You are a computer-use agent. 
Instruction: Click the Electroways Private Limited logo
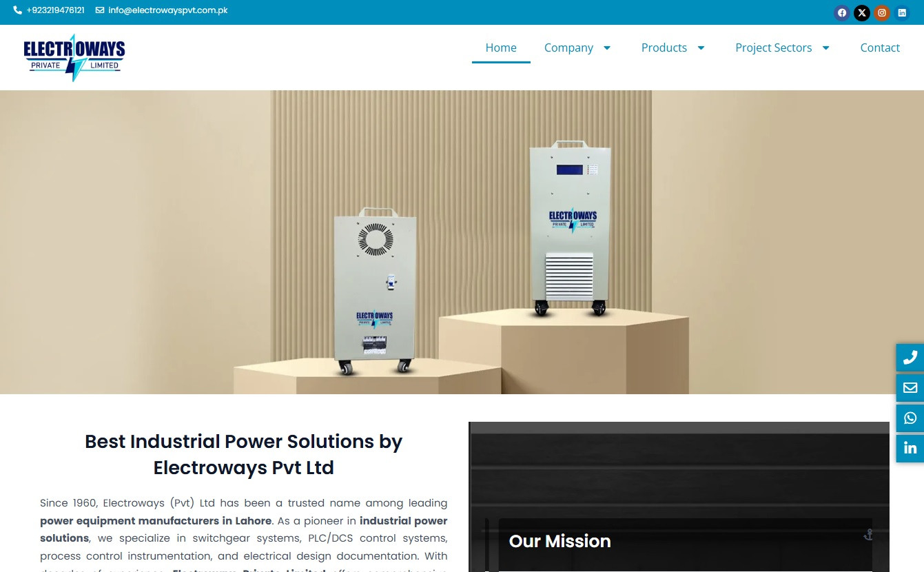pos(74,58)
